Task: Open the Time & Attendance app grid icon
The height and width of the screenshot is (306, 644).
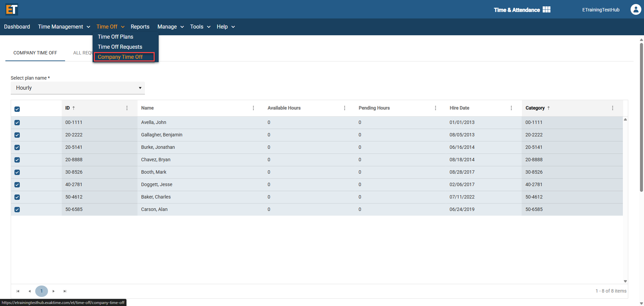Action: coord(546,9)
